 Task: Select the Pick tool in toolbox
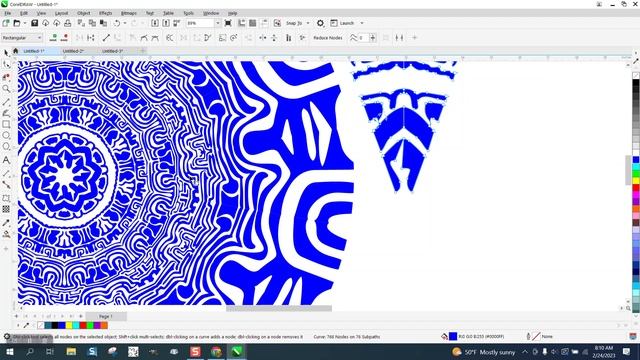click(x=6, y=53)
